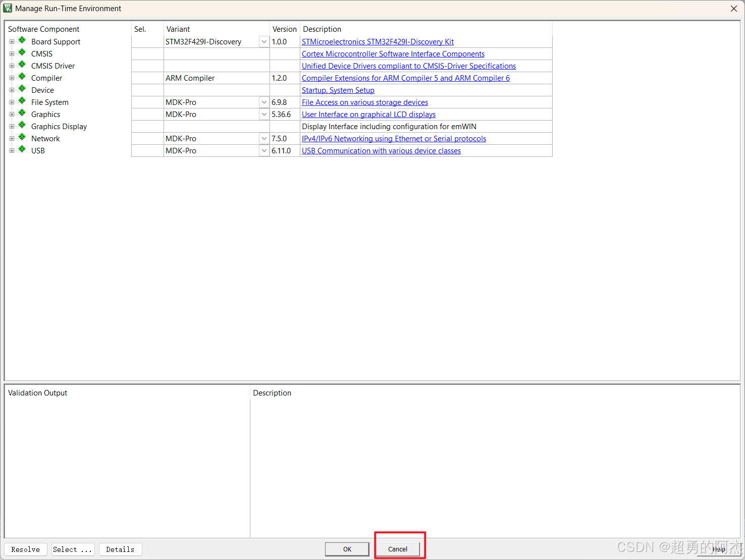This screenshot has width=745, height=560.
Task: Click the Sel. column header
Action: click(x=140, y=29)
